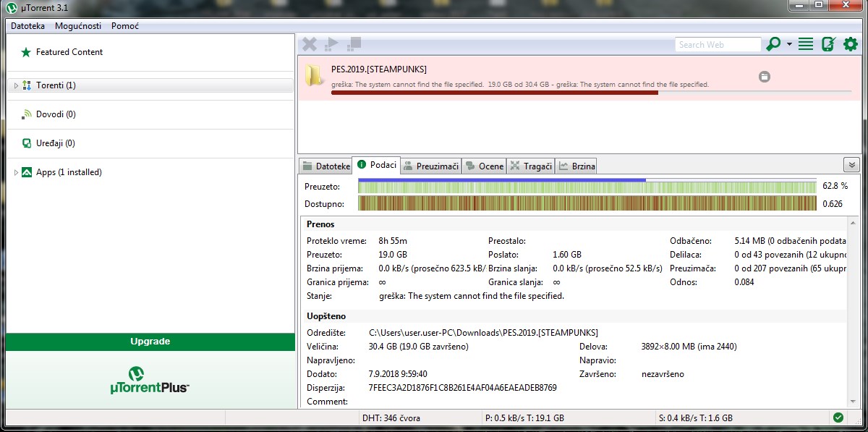Screen dimensions: 868x432
Task: Click DHT: 346 čvora in status bar
Action: coord(391,418)
